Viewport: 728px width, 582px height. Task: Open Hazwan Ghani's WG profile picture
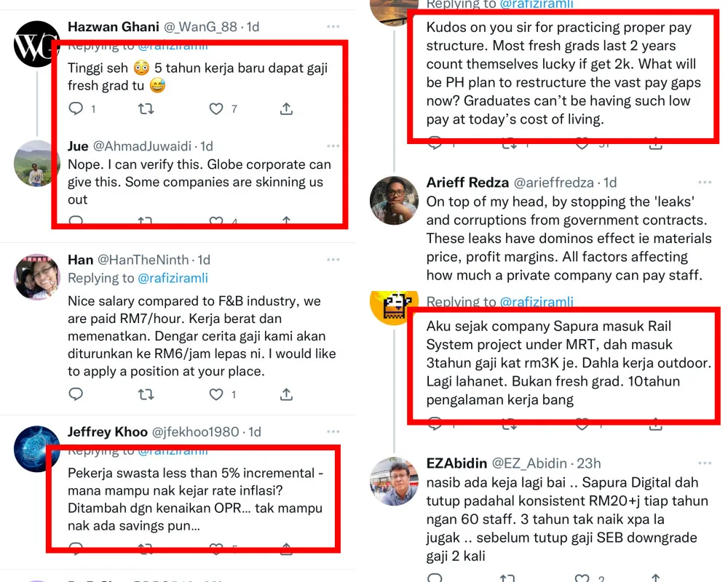pyautogui.click(x=36, y=44)
